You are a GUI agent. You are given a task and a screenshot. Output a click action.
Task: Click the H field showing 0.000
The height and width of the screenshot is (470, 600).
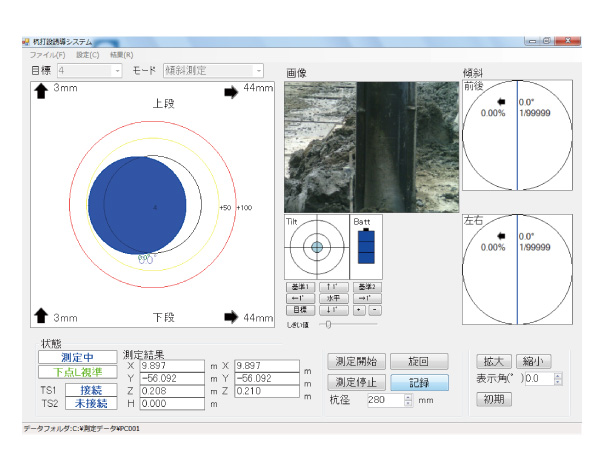coord(172,404)
